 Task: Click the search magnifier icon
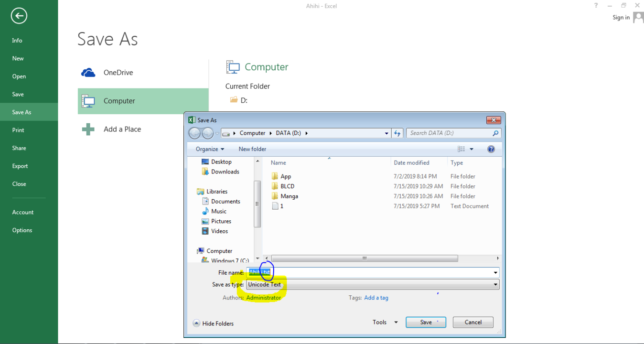(x=495, y=133)
